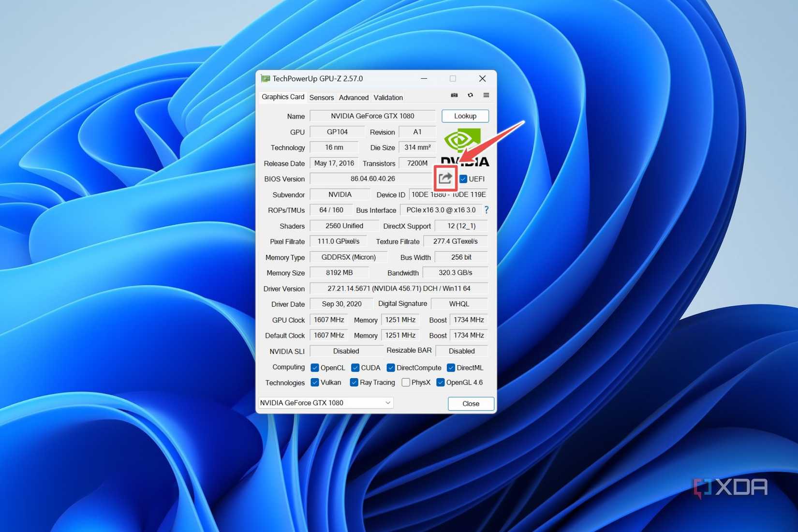Open the GPU selection dropdown
798x532 pixels.
pos(326,403)
